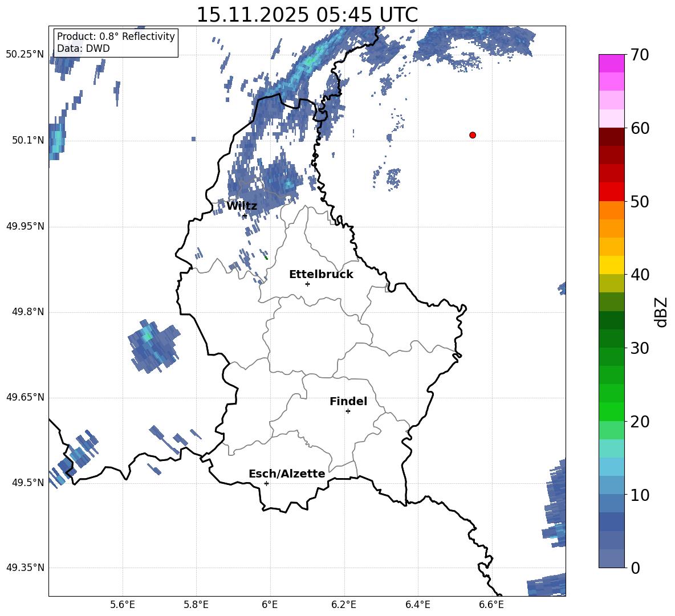This screenshot has width=675, height=616.
Task: Click the 6.2°E longitude label
Action: (344, 605)
